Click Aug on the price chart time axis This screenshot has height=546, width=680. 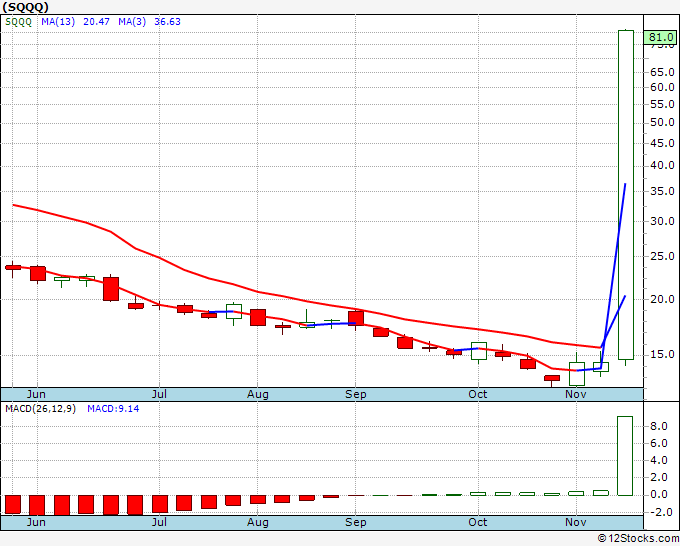pyautogui.click(x=258, y=394)
